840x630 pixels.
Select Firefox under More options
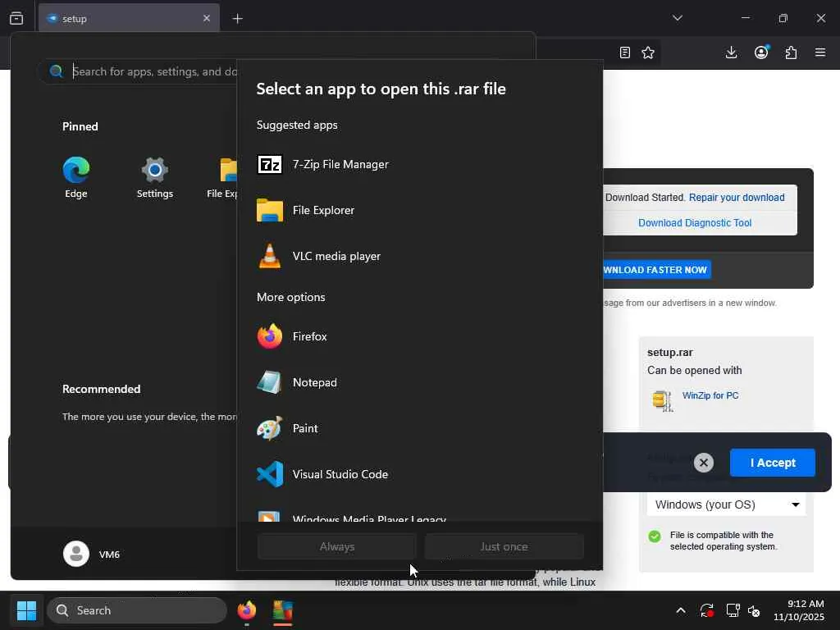[x=419, y=336]
